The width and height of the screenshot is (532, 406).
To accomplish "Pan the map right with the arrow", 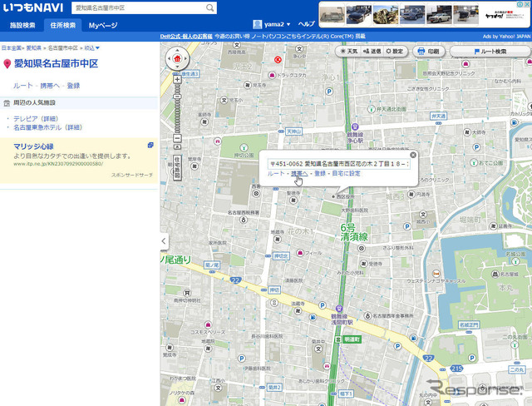I will coord(185,58).
